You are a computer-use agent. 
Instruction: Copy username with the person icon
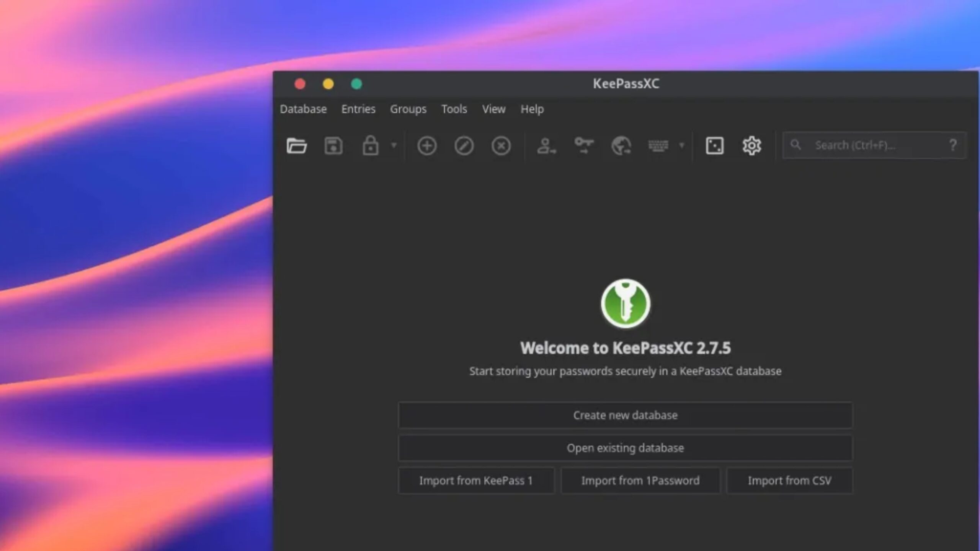(x=546, y=146)
